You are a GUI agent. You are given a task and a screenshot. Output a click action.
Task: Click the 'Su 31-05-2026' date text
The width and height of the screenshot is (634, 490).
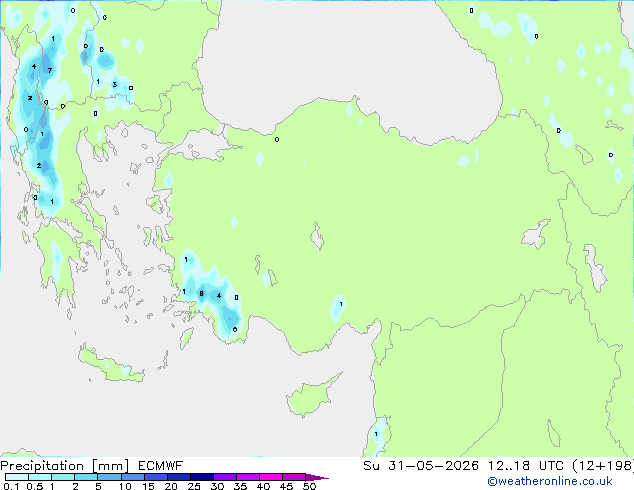(421, 466)
